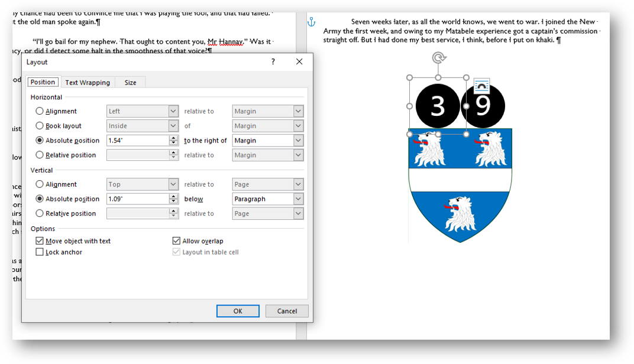
Task: Choose the Book layout radio option
Action: tap(40, 126)
